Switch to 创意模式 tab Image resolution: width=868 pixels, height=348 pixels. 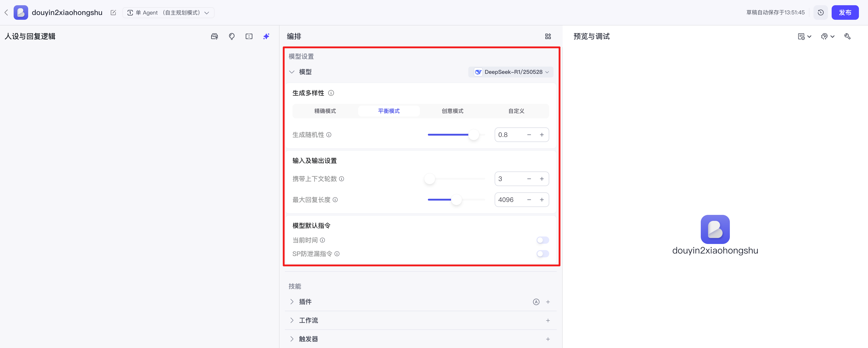452,111
